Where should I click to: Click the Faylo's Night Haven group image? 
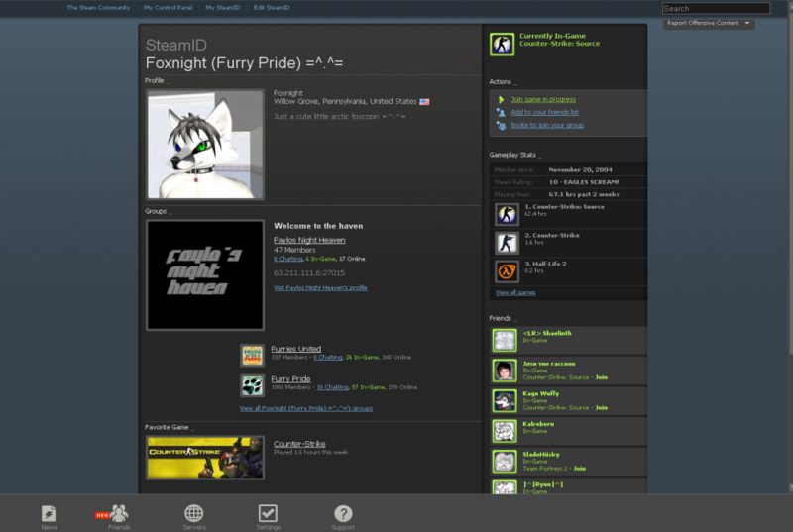(x=205, y=275)
